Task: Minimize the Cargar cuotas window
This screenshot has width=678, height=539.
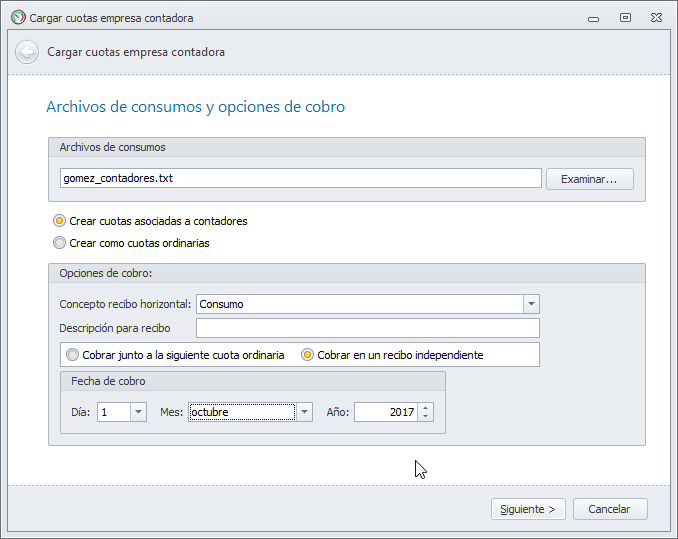Action: tap(596, 17)
